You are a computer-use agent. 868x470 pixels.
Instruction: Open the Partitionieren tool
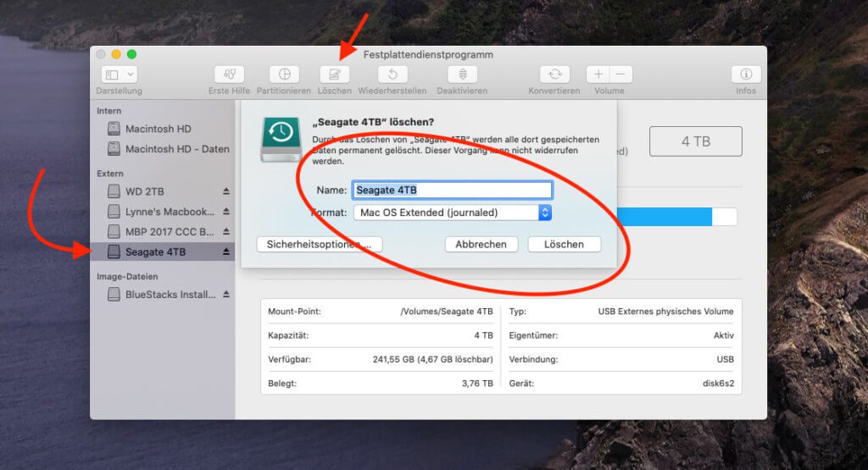(x=284, y=75)
